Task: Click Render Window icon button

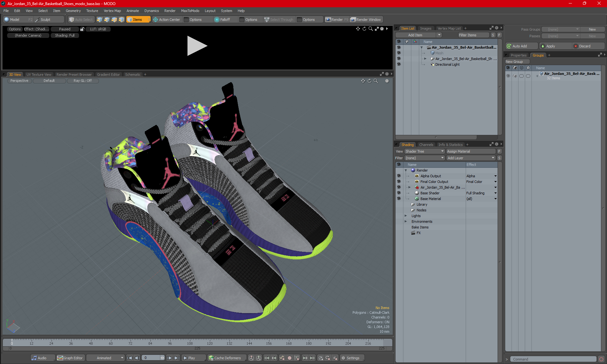Action: (366, 20)
